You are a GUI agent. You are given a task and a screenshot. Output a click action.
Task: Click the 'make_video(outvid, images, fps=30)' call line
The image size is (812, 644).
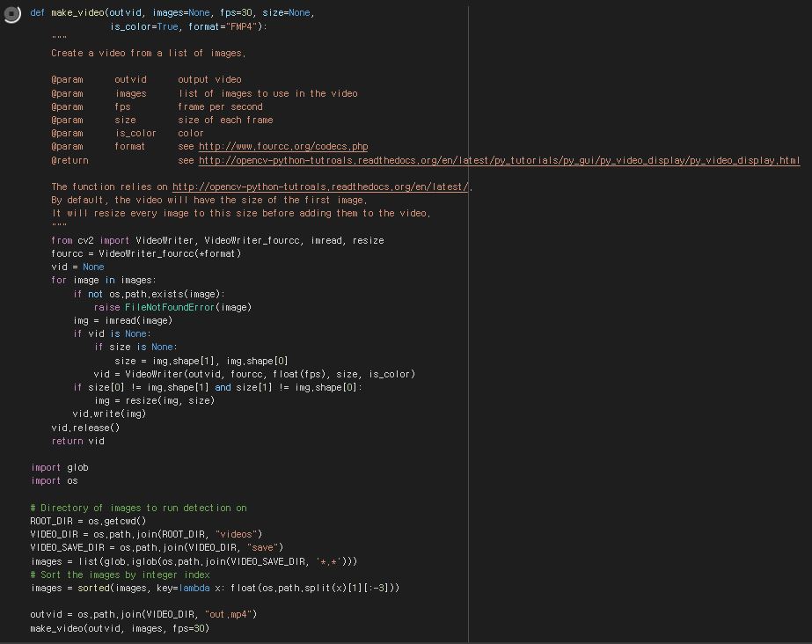[x=120, y=628]
